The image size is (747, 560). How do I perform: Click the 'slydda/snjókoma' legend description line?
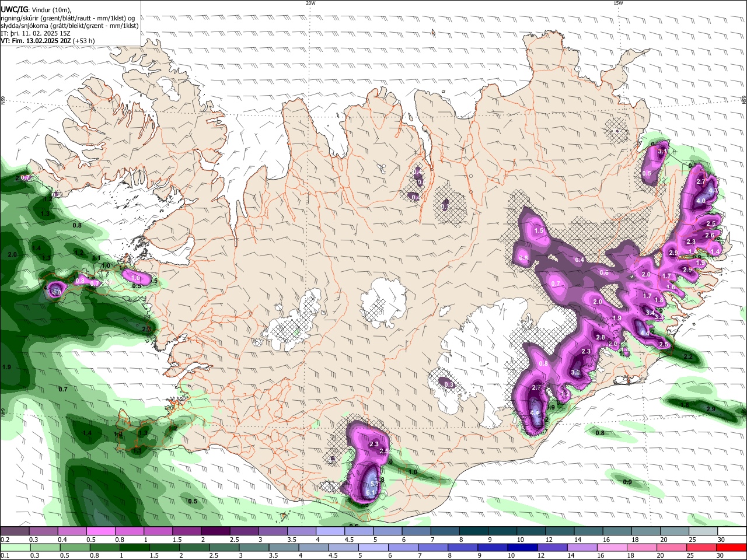pos(69,26)
